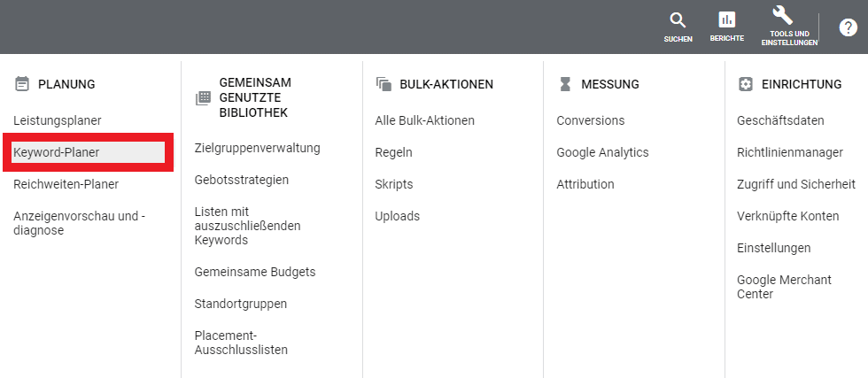Open Verknüpfte Konten
Image resolution: width=868 pixels, height=378 pixels.
point(788,216)
